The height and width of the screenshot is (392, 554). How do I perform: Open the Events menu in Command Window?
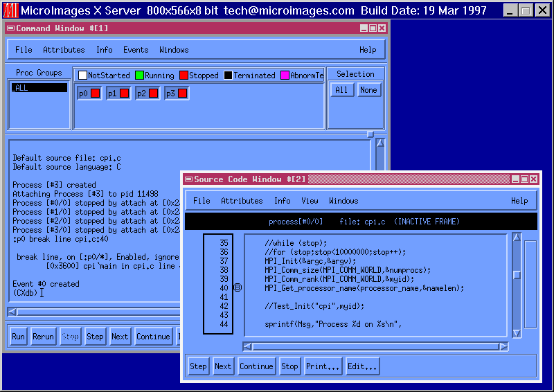(x=136, y=50)
